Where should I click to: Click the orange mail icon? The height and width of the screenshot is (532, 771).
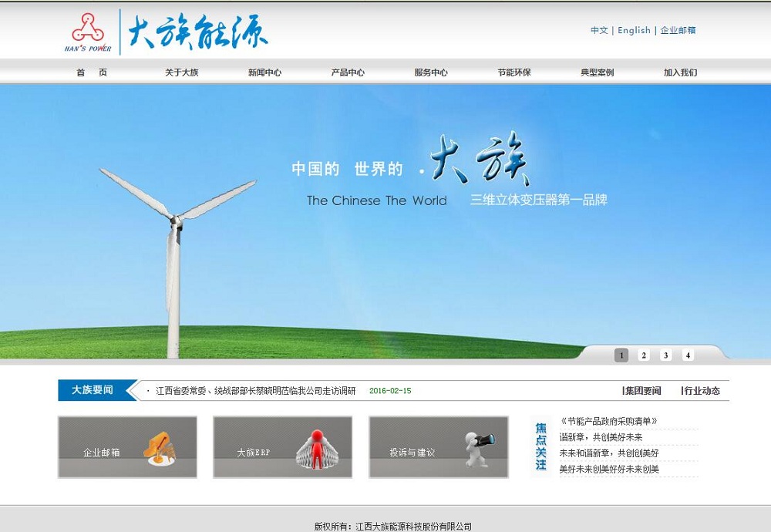tap(159, 449)
